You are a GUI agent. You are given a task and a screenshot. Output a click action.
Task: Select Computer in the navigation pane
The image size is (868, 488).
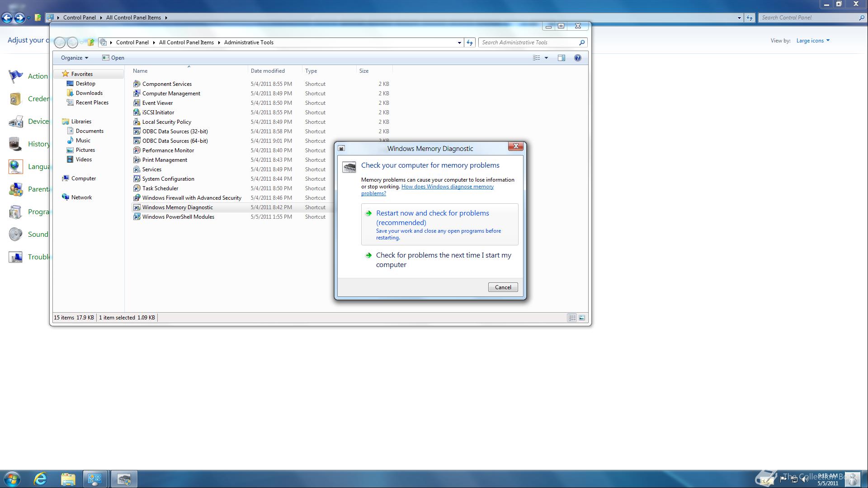pos(84,178)
